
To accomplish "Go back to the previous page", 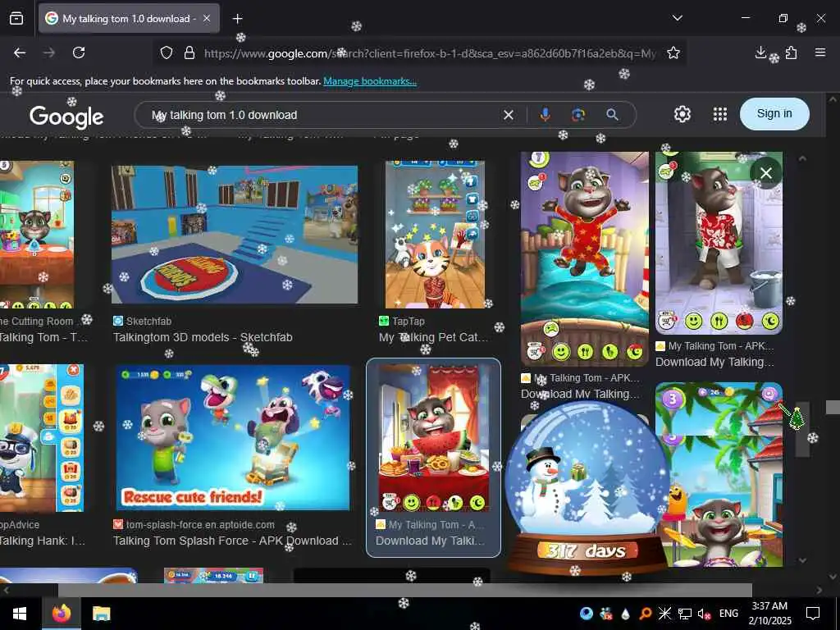I will click(x=20, y=52).
